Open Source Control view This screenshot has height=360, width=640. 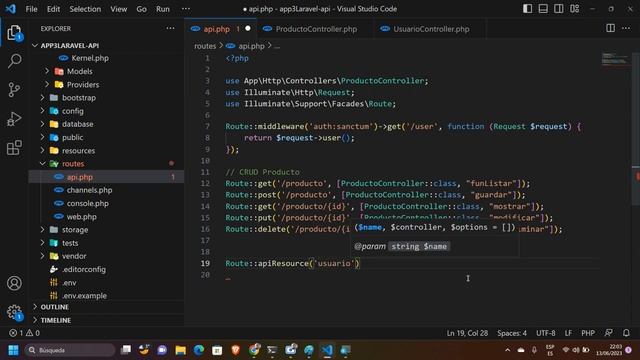click(x=14, y=90)
